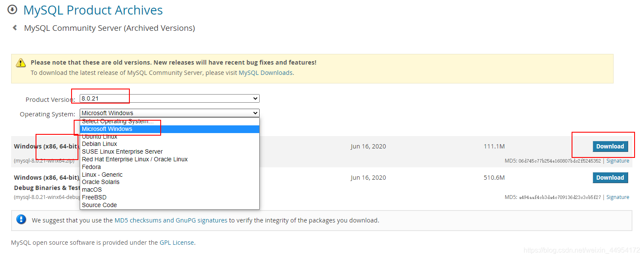Click the MySQL Product Archives heading

click(x=93, y=10)
